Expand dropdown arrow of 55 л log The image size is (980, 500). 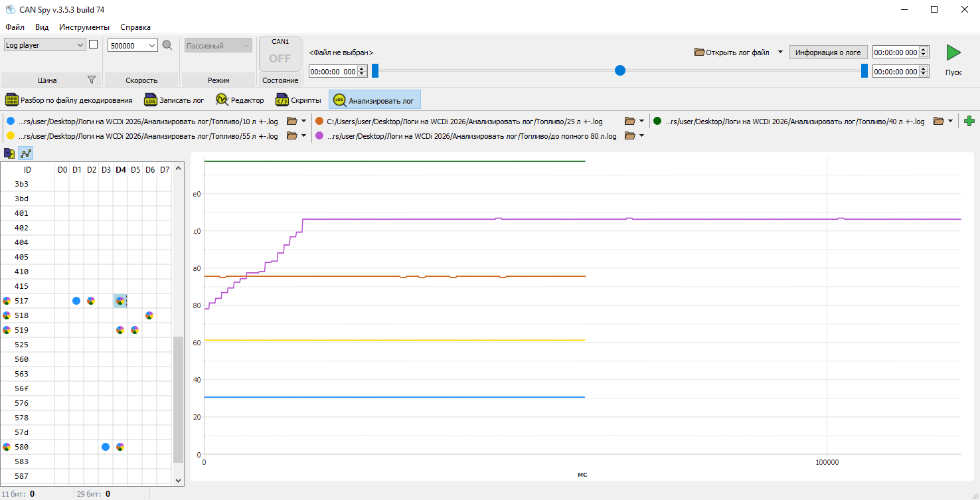(303, 135)
